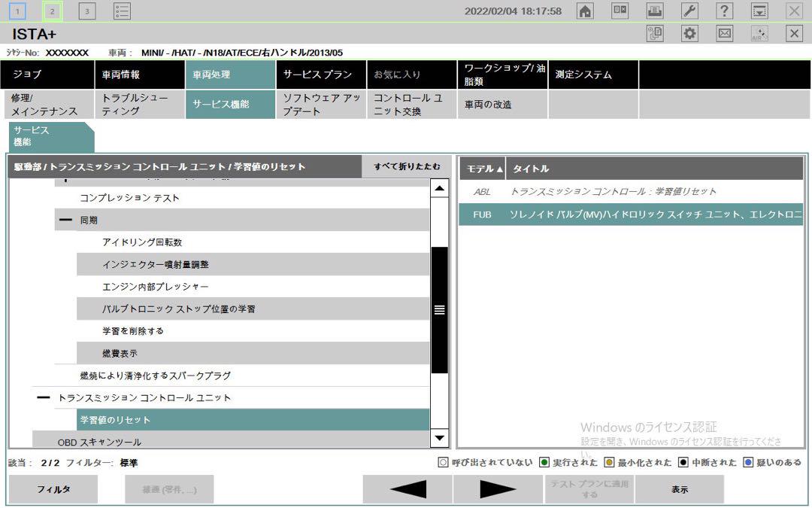Open the printer icon in top toolbar

click(655, 11)
